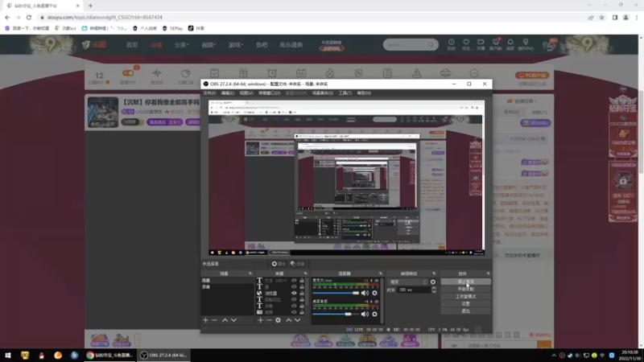
Task: Show hidden icons chevron in system tray
Action: click(x=554, y=356)
